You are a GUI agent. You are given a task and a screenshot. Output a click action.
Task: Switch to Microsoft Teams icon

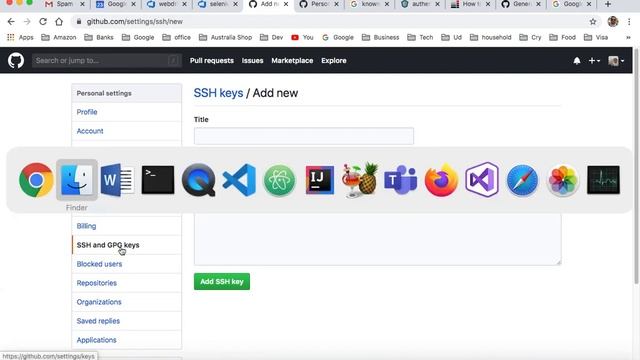pyautogui.click(x=400, y=180)
